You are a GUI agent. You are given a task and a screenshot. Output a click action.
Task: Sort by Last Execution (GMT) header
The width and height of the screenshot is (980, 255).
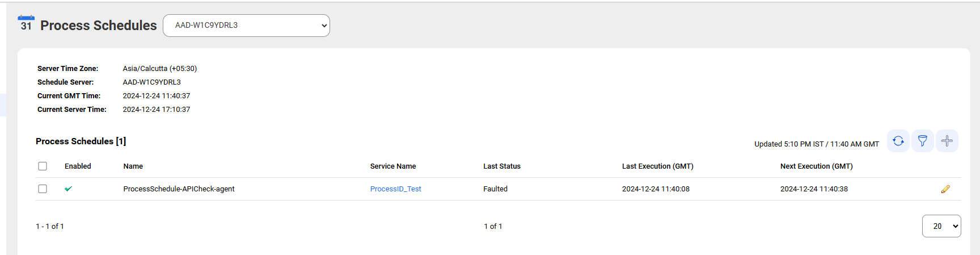coord(658,166)
